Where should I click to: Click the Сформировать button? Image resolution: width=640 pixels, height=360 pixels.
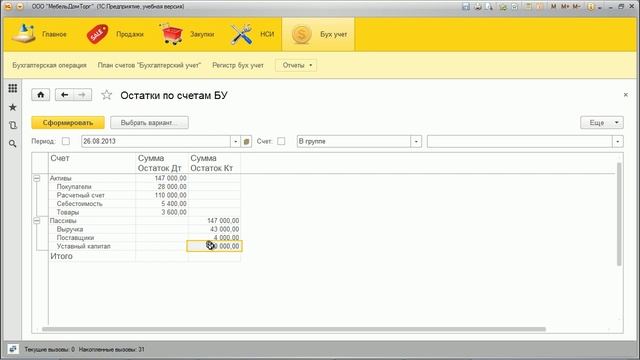(68, 122)
